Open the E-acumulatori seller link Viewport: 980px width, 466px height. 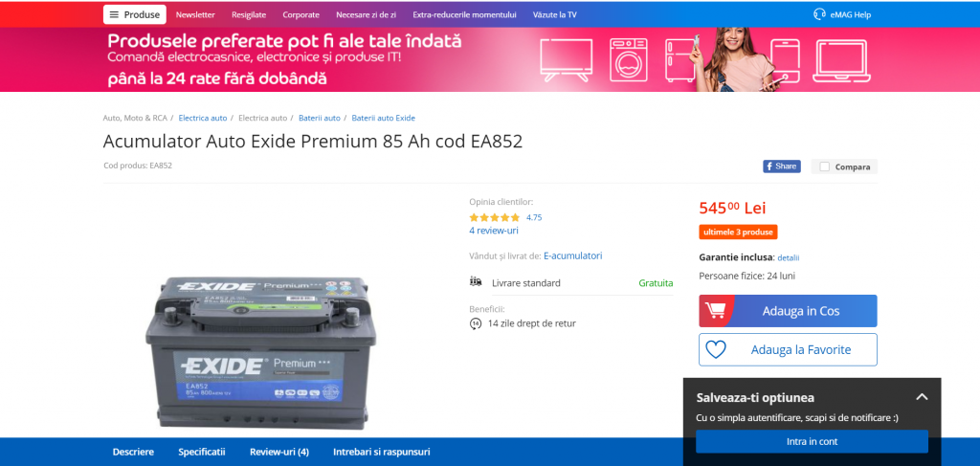tap(573, 255)
